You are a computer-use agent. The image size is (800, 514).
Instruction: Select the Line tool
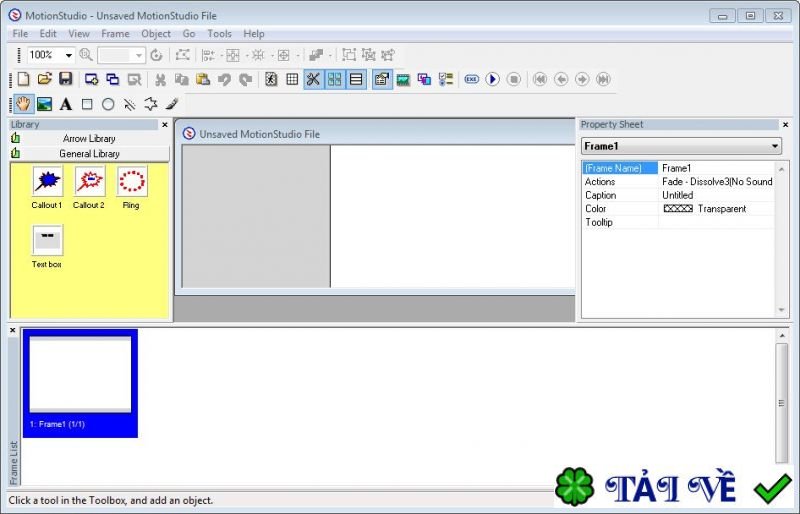130,104
